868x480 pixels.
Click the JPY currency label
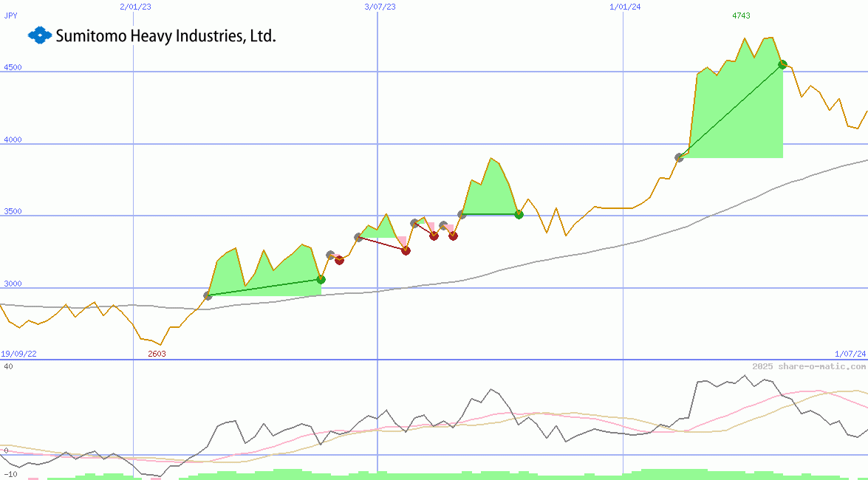click(10, 16)
